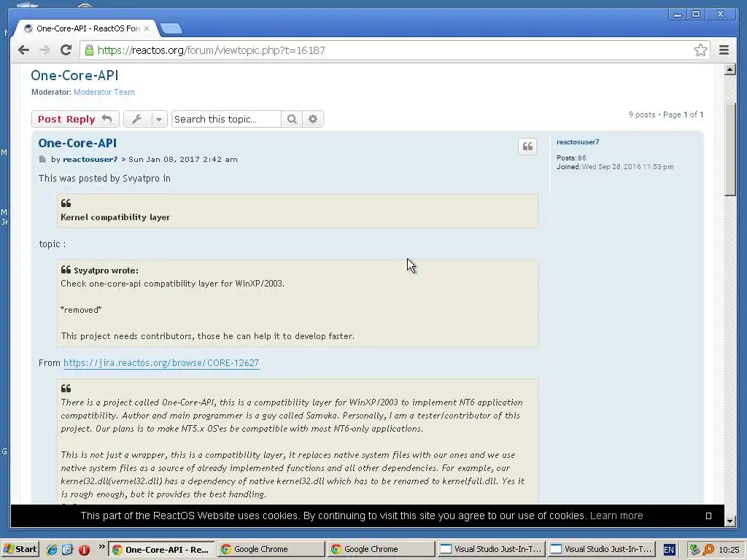Switch to the second Google Chrome taskbar button
Image resolution: width=747 pixels, height=560 pixels.
coord(382,550)
